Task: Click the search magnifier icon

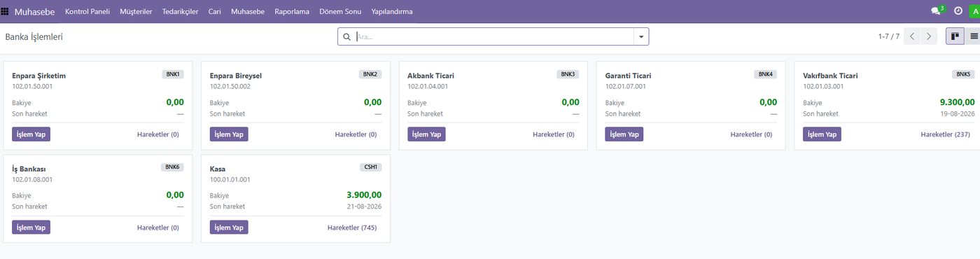Action: coord(346,36)
